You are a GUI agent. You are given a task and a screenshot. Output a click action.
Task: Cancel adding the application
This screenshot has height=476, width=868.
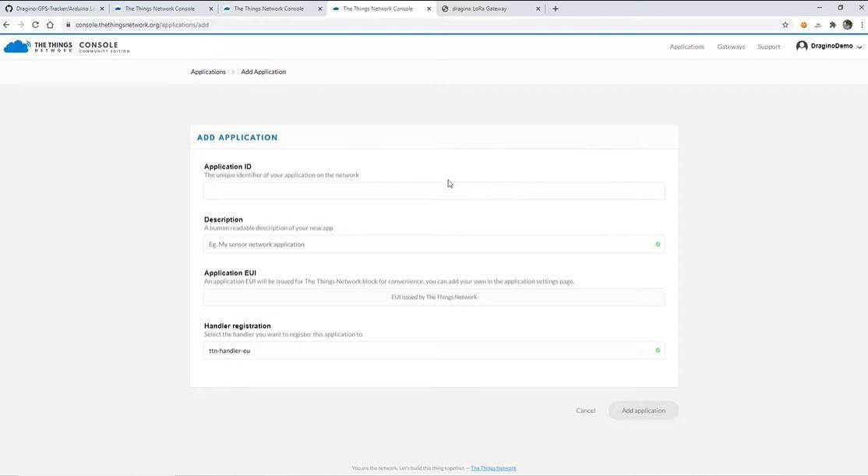pyautogui.click(x=585, y=411)
